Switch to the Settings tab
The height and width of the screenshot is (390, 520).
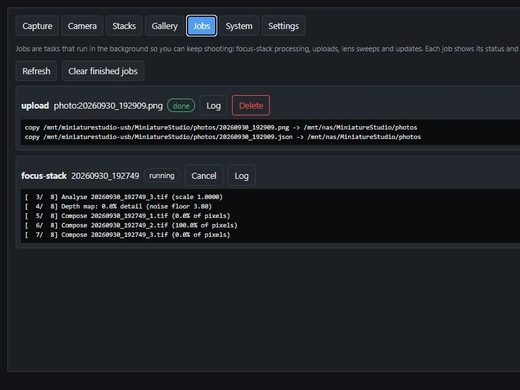[x=283, y=26]
